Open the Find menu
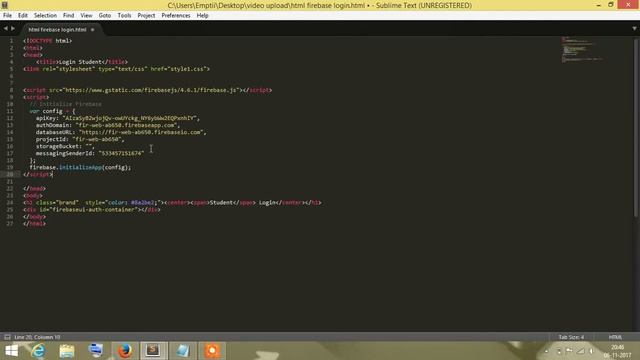The width and height of the screenshot is (640, 360). (x=69, y=16)
